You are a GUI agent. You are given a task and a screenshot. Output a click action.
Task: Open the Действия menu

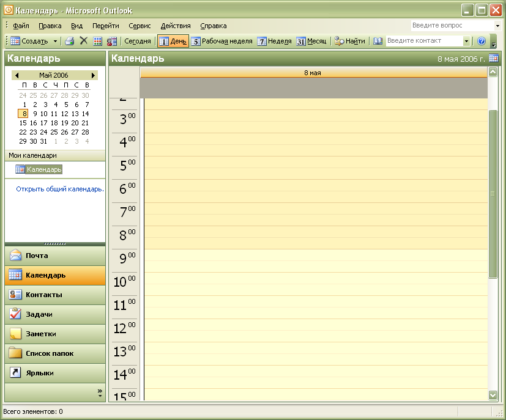[176, 26]
